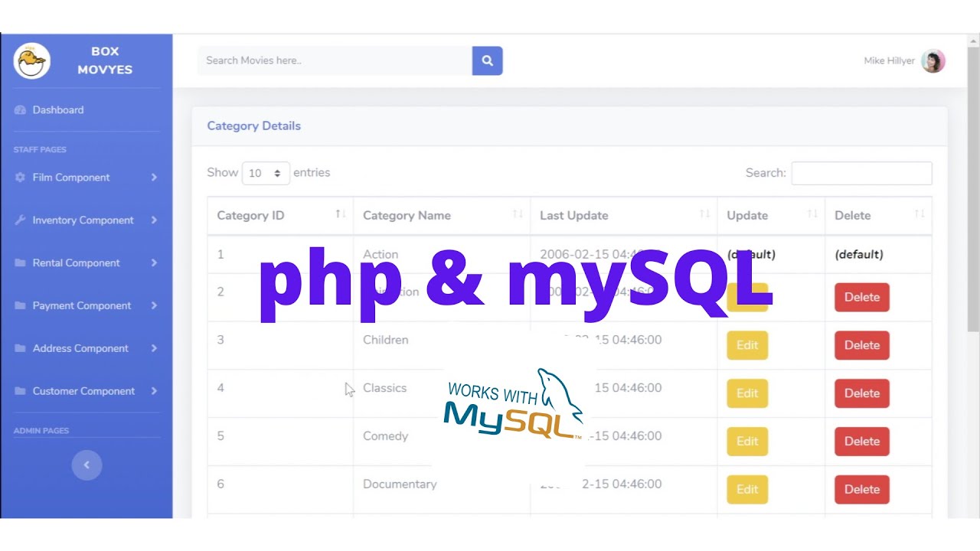Click the Customer Component folder icon

click(x=20, y=391)
